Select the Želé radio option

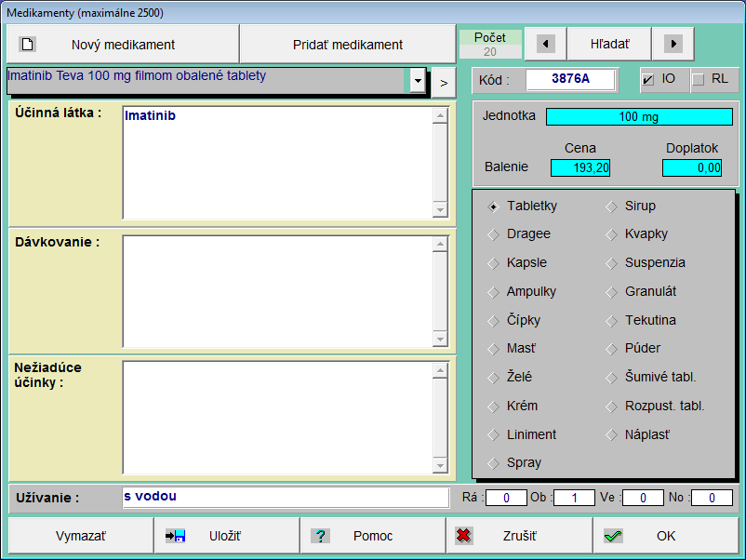click(x=493, y=378)
